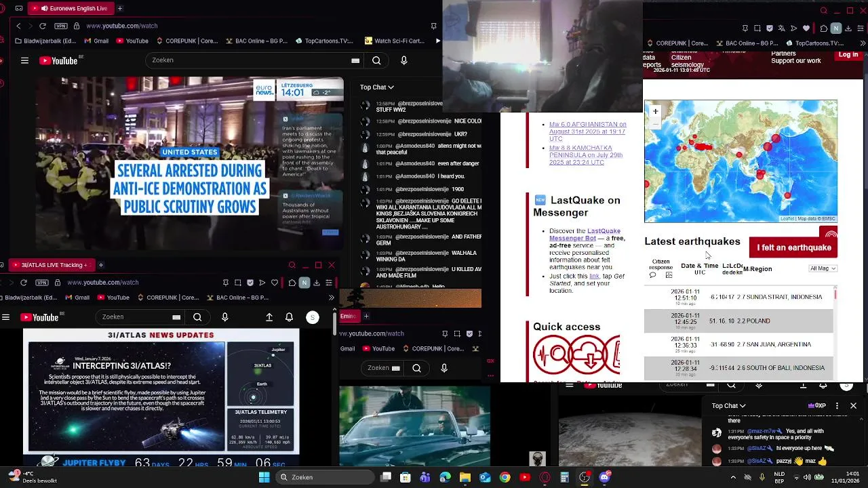
Task: Go back in the Euronews browser window
Action: tap(18, 26)
